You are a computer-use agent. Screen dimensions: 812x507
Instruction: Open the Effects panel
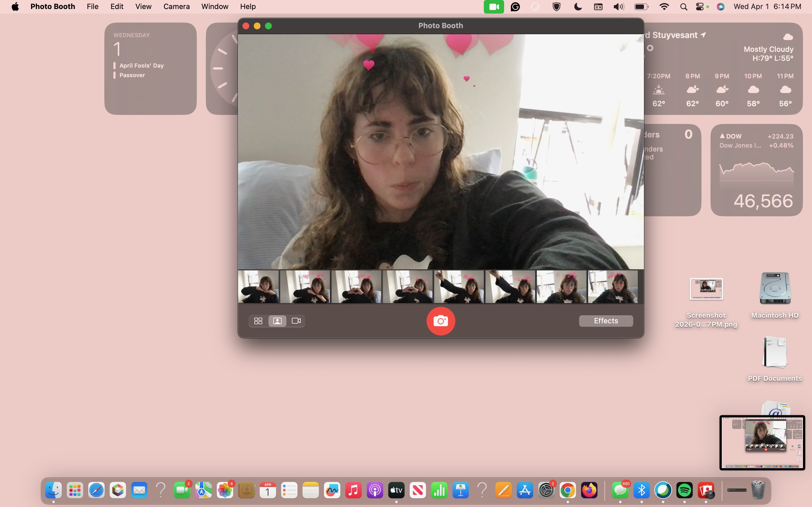pos(606,321)
